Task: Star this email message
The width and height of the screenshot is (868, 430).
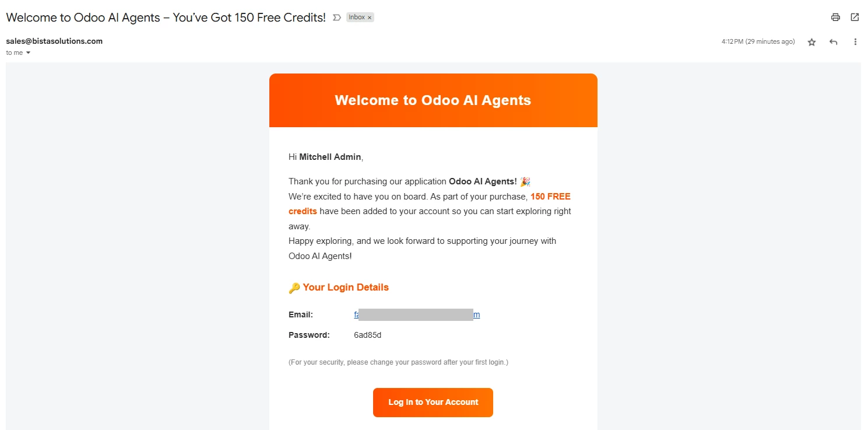Action: (x=811, y=42)
